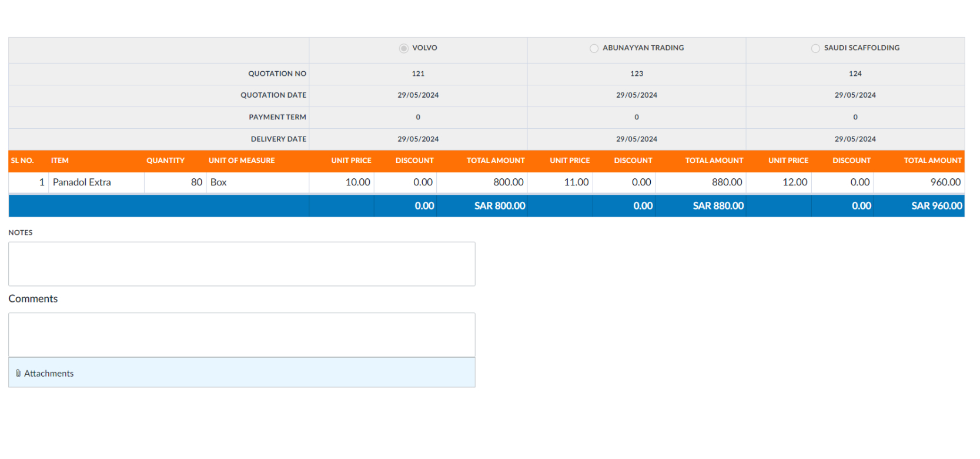Click the serial number 1 cell
The width and height of the screenshot is (980, 459).
[29, 182]
